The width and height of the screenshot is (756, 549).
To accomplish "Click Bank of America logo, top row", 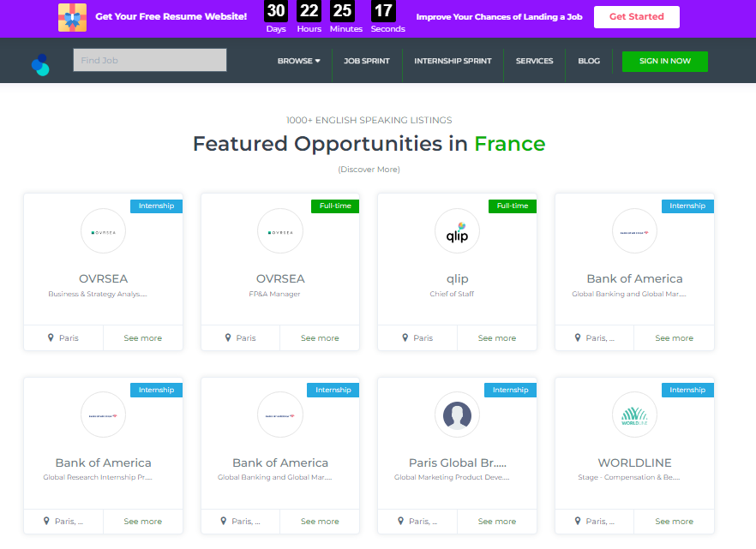I will click(634, 231).
